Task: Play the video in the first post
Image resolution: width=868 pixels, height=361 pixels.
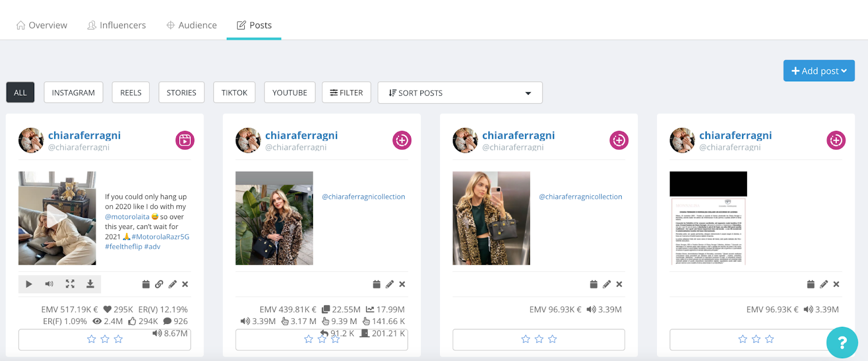Action: (29, 284)
